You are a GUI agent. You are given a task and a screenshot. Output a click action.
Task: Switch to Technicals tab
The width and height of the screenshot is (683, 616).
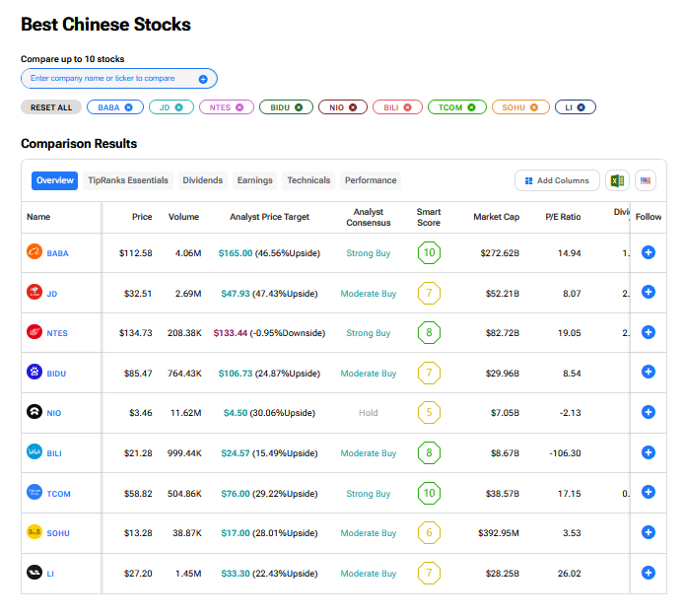(308, 180)
